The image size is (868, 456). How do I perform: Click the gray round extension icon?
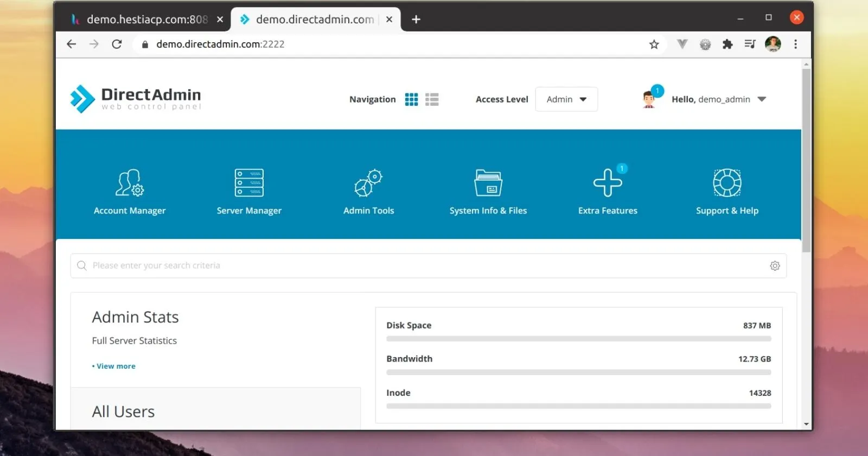[705, 45]
